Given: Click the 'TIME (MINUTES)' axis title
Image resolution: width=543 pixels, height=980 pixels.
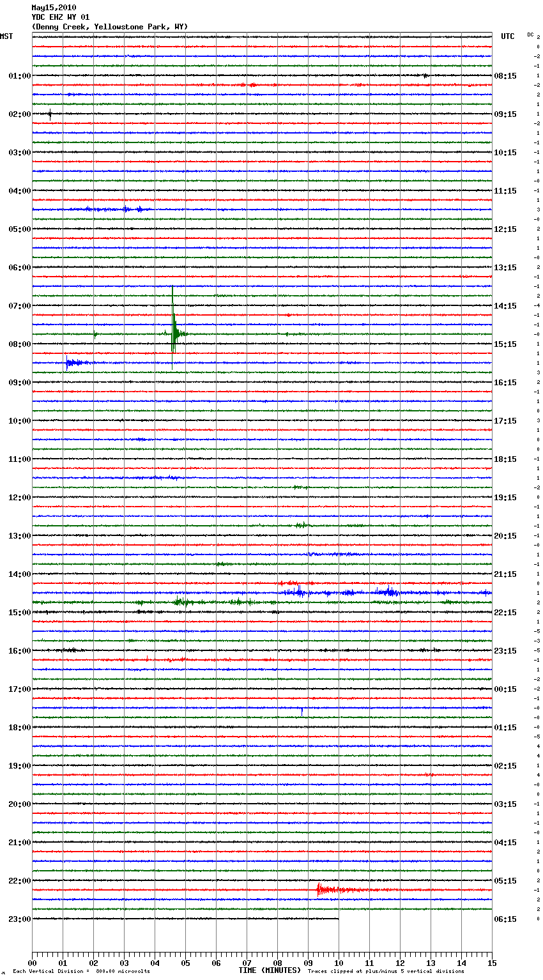Looking at the screenshot, I should [x=270, y=970].
